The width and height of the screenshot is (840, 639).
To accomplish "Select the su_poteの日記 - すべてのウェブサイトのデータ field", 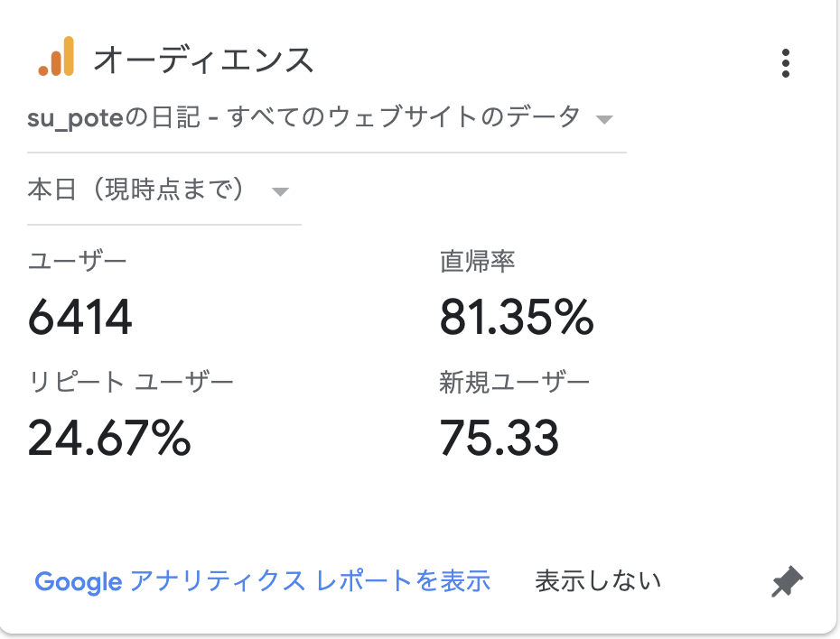I will [326, 117].
